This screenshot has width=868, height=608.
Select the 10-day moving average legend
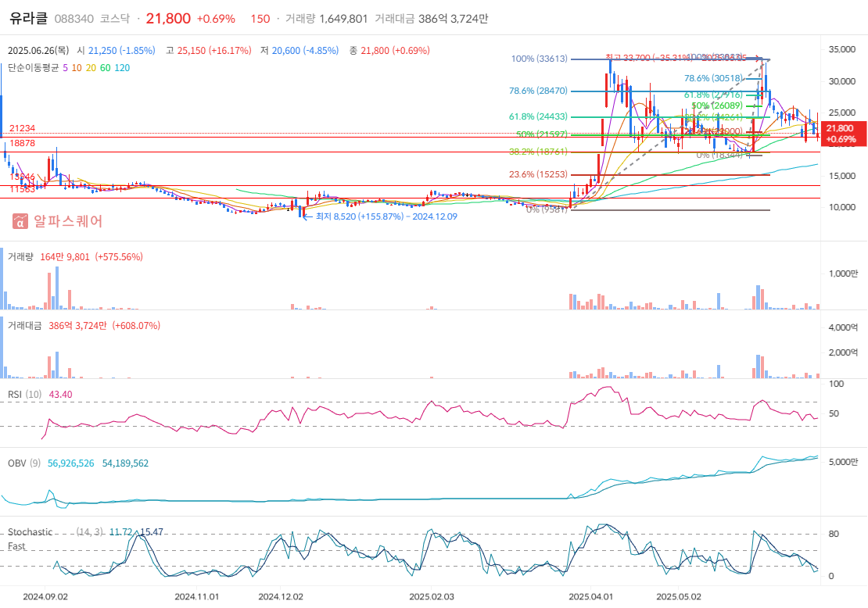pyautogui.click(x=77, y=67)
